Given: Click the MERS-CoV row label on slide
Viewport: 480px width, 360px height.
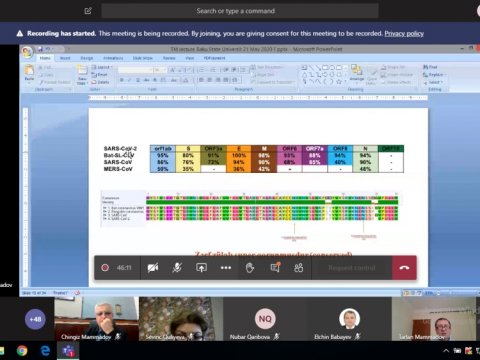Looking at the screenshot, I should pyautogui.click(x=118, y=169).
